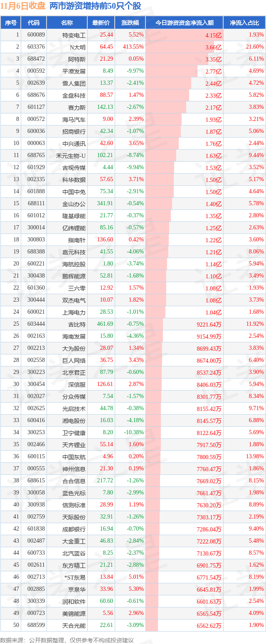
Task: Click stock name 东方精工
Action: [74, 565]
